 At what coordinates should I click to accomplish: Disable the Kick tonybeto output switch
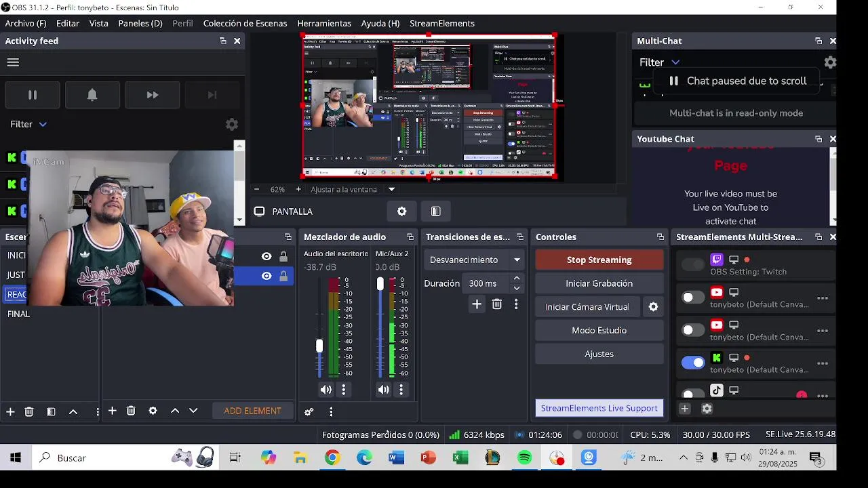click(x=693, y=363)
